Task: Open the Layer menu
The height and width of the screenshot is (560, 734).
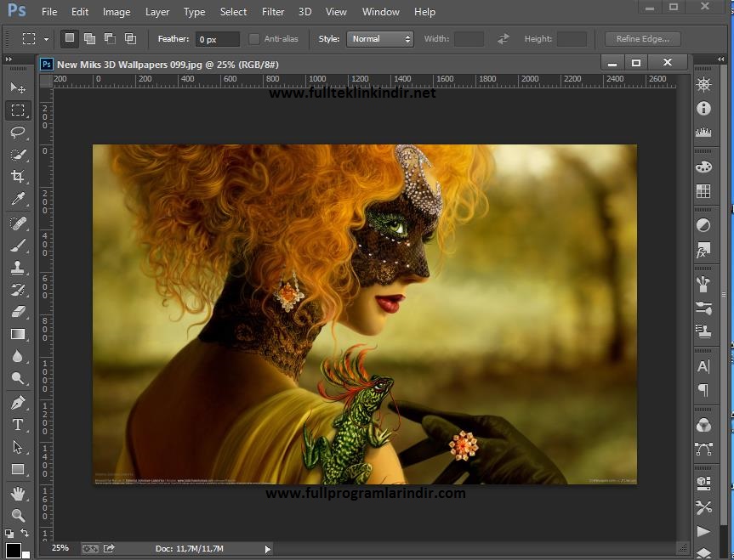Action: click(x=157, y=12)
